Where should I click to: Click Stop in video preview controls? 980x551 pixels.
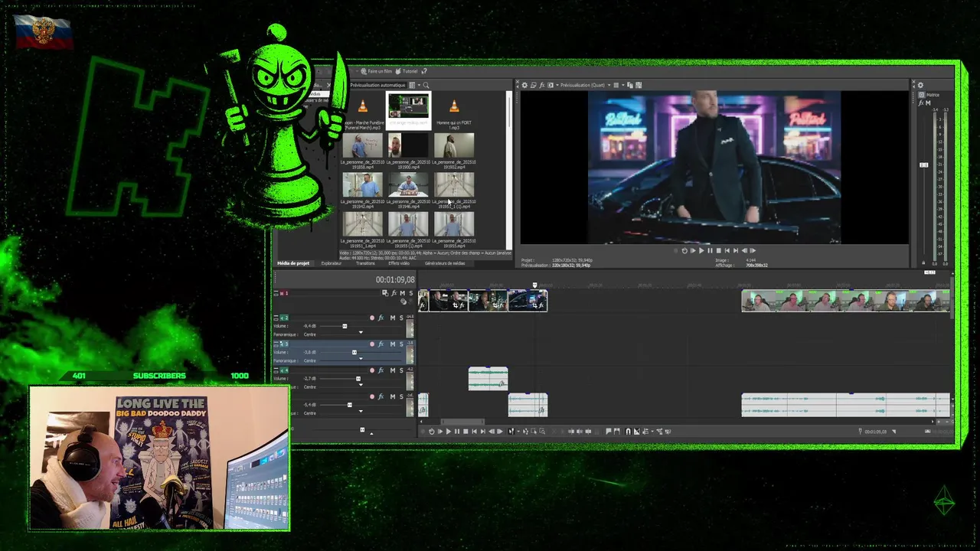click(719, 250)
